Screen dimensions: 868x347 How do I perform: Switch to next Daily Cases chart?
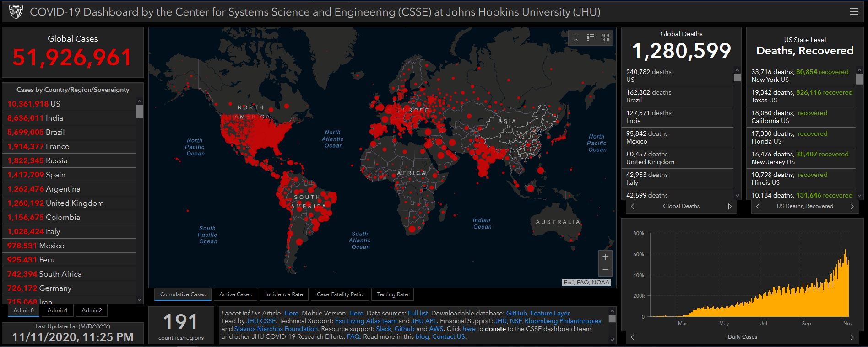[x=852, y=337]
